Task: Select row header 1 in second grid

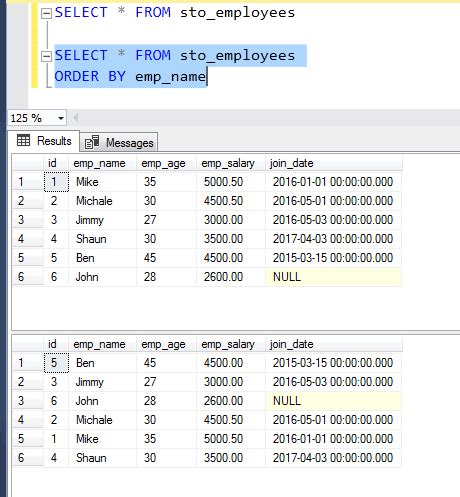Action: click(x=28, y=363)
